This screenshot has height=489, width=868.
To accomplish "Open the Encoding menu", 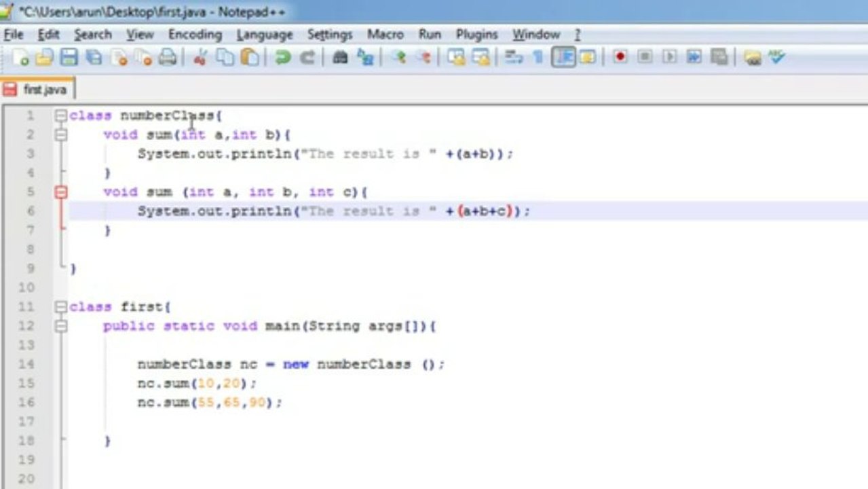I will pyautogui.click(x=195, y=35).
